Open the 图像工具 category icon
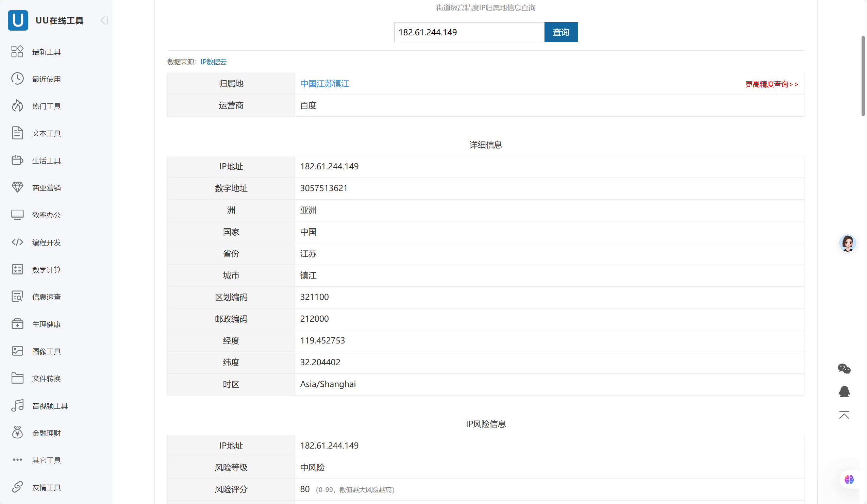This screenshot has height=504, width=867. pos(18,351)
